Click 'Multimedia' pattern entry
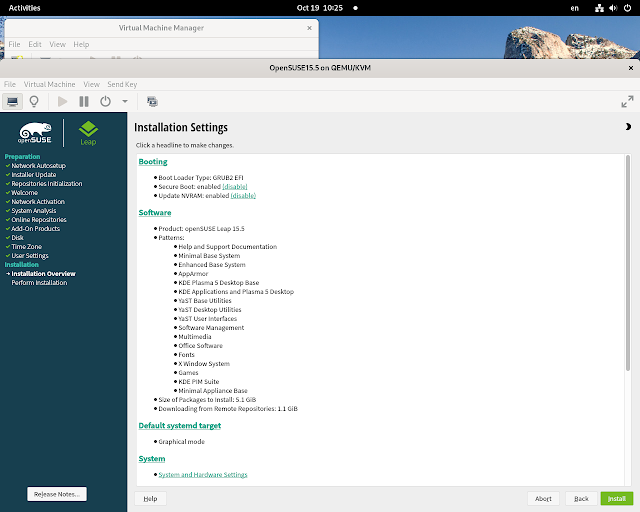This screenshot has height=512, width=640. click(195, 336)
